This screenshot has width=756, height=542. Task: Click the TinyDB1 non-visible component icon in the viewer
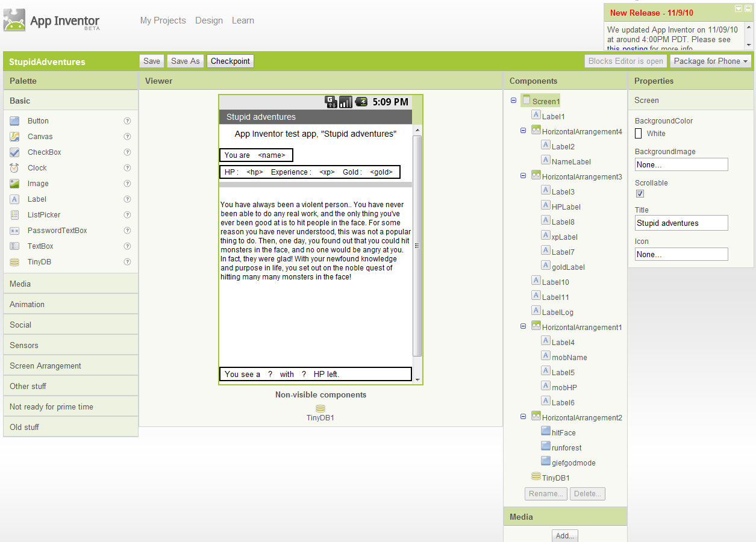(320, 408)
